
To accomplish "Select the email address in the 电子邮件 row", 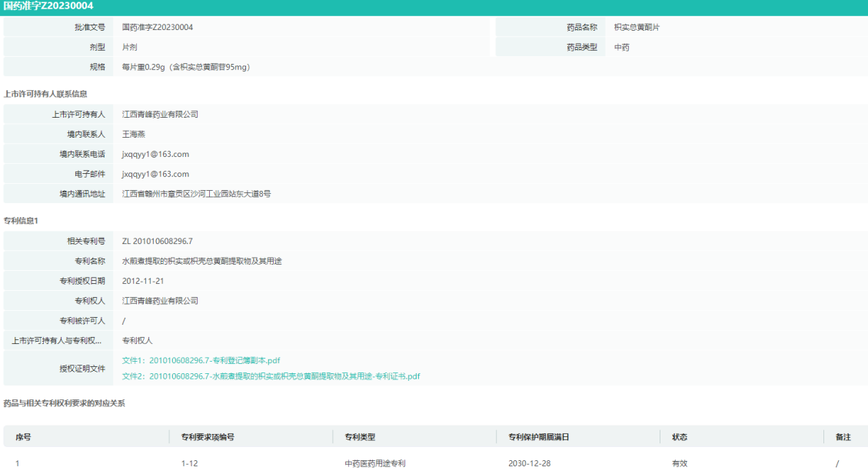I will [155, 175].
